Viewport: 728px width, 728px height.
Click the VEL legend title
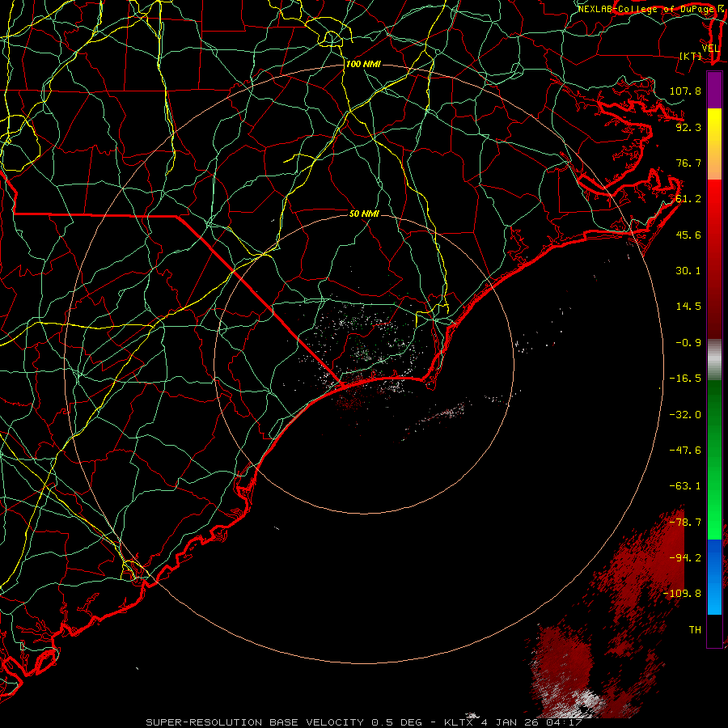pos(711,49)
